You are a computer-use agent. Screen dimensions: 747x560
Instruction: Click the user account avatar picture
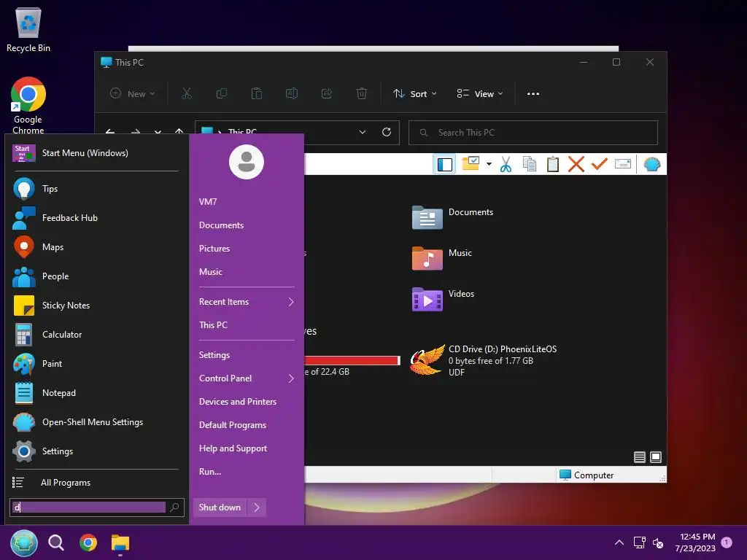(x=247, y=162)
